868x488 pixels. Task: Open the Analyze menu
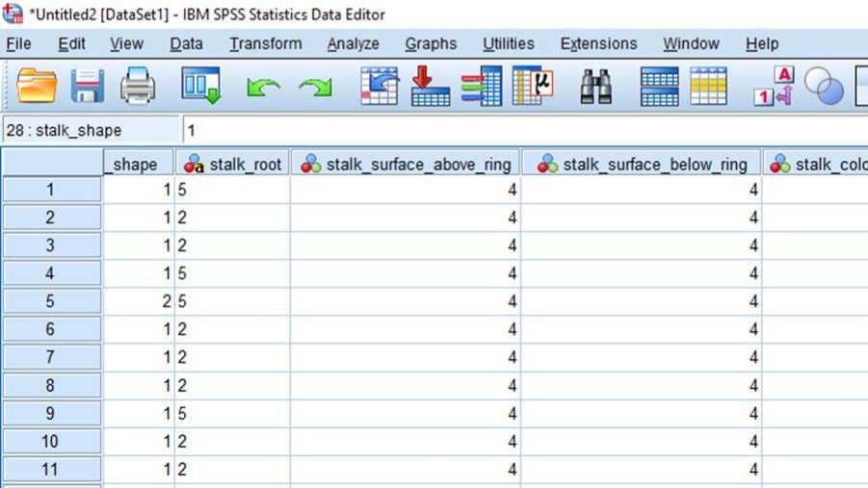click(x=353, y=43)
